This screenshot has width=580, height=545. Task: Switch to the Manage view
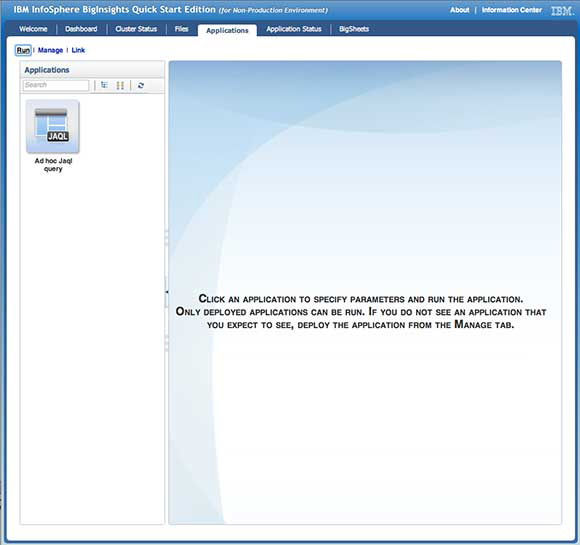tap(50, 50)
